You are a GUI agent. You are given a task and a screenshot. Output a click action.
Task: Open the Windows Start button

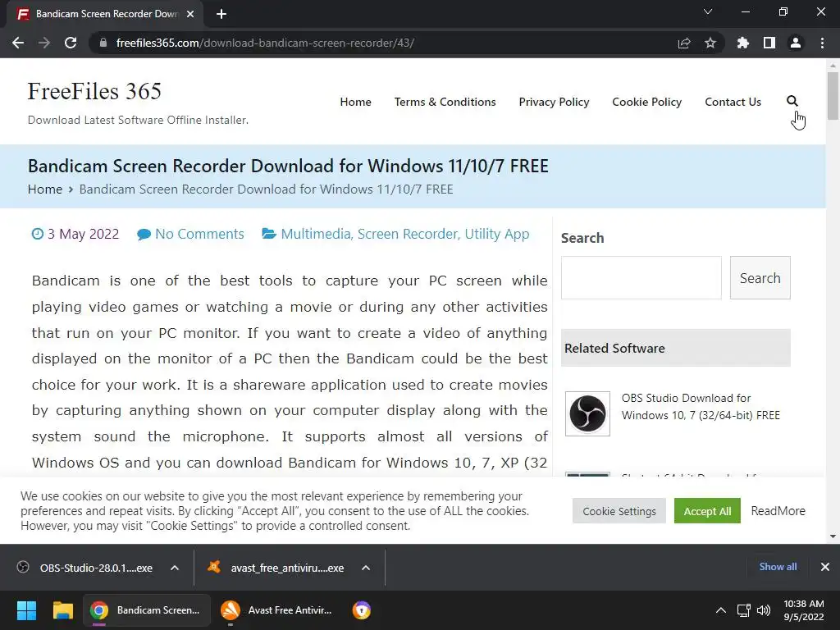click(x=26, y=610)
